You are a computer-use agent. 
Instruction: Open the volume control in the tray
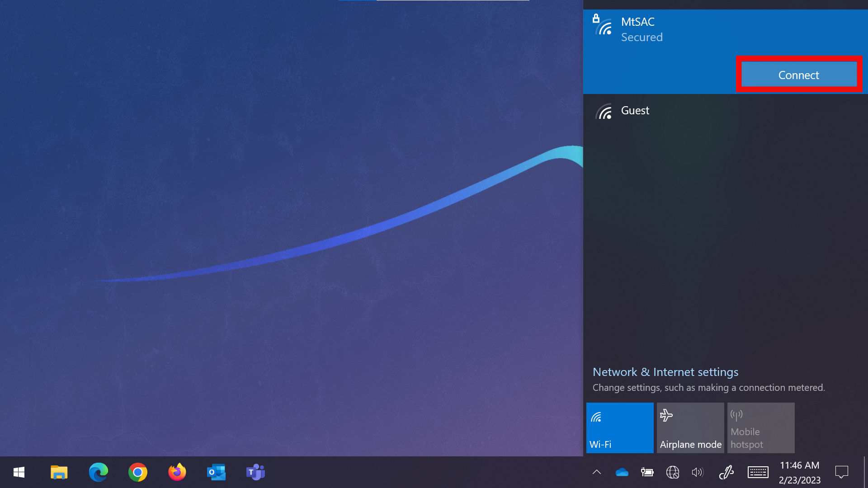click(x=697, y=472)
